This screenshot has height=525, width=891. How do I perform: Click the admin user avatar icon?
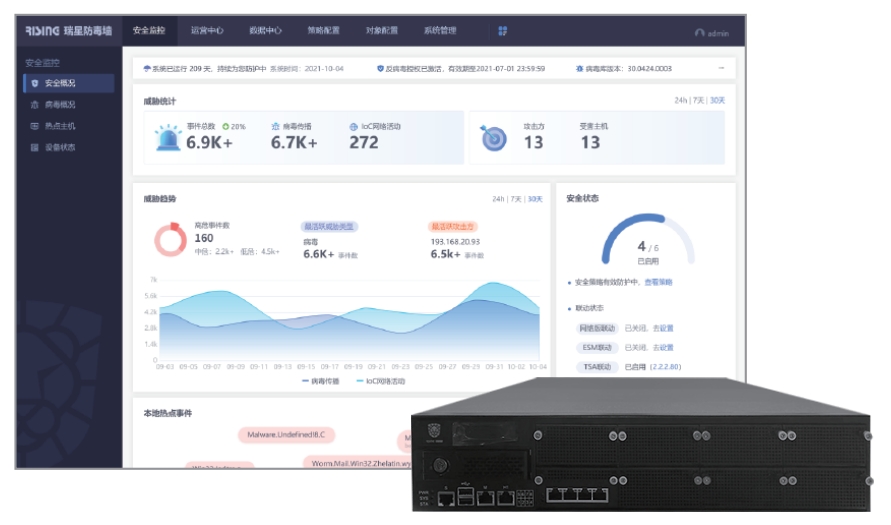tap(700, 34)
